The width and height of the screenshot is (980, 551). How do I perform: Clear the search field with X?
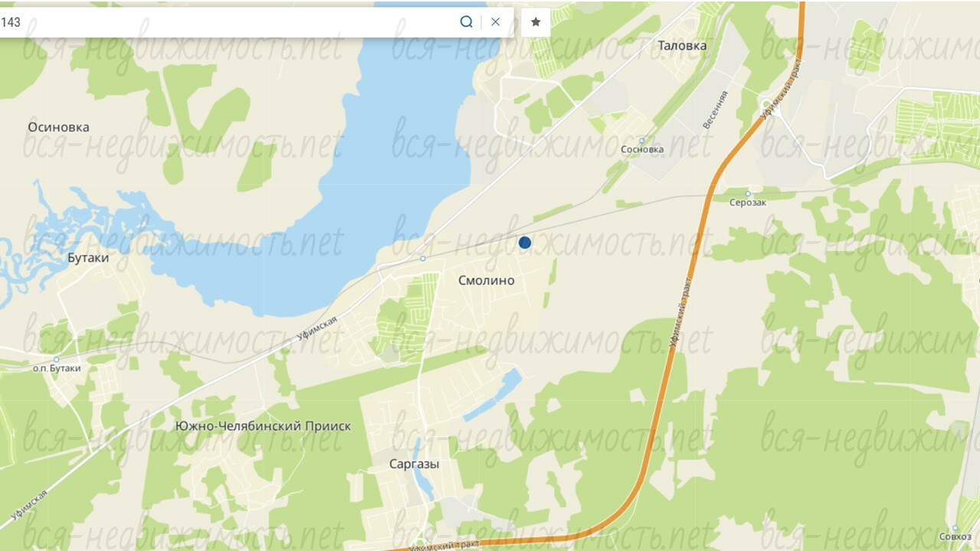[x=495, y=22]
